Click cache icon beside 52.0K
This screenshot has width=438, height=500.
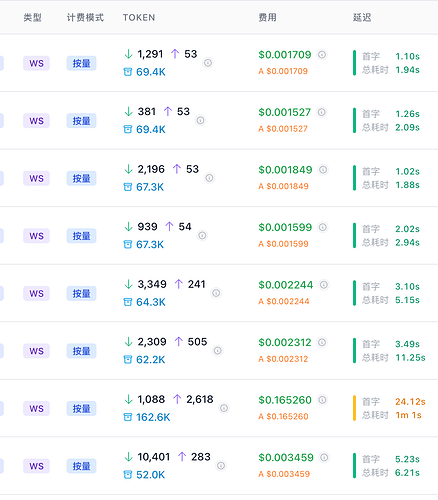click(x=128, y=475)
